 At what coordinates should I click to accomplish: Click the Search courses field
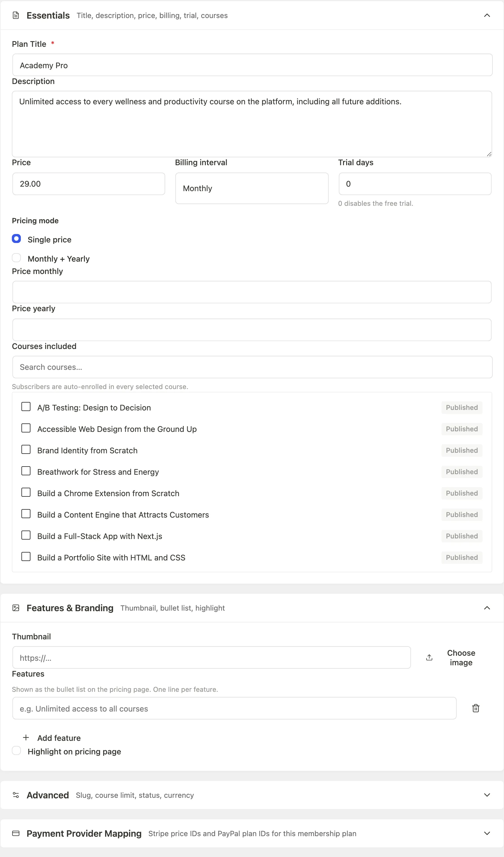(x=252, y=367)
